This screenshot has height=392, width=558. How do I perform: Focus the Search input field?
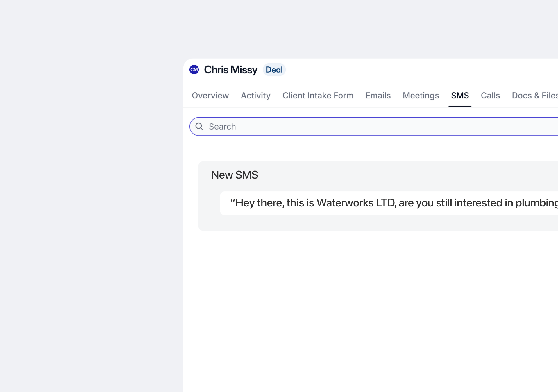click(x=349, y=127)
